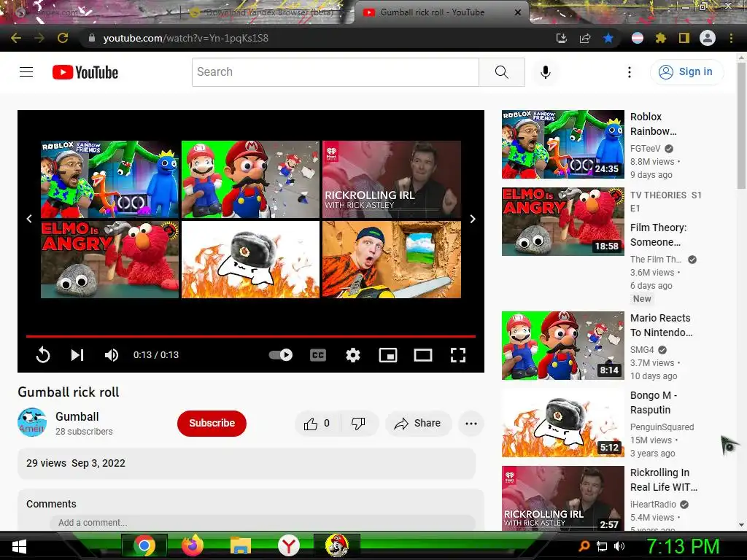Open Rickrolling In Real Life sidebar title
The width and height of the screenshot is (747, 560).
click(x=664, y=480)
